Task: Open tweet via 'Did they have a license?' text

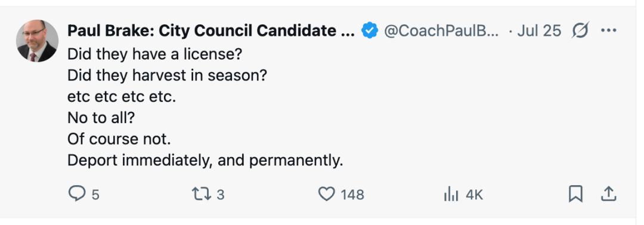Action: (x=154, y=54)
